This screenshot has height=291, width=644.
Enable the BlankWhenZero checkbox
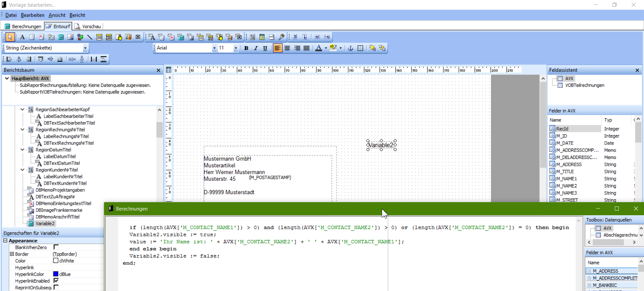tap(56, 247)
